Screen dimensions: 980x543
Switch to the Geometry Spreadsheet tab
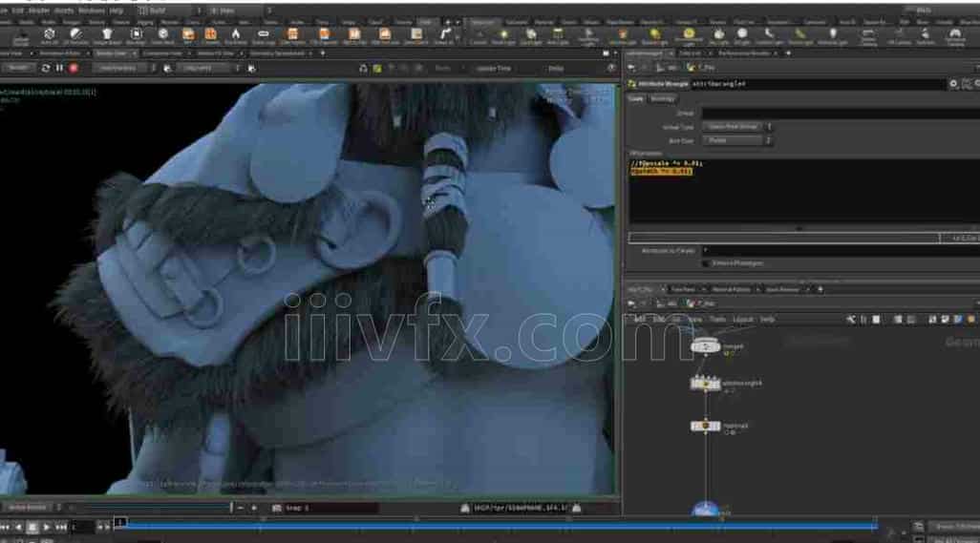(278, 53)
